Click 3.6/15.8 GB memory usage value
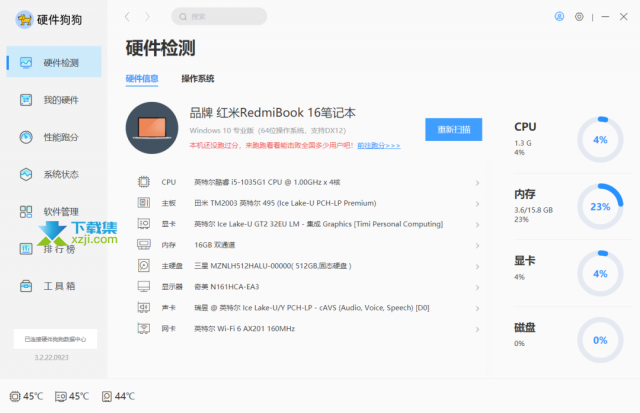This screenshot has height=413, width=640. (533, 210)
